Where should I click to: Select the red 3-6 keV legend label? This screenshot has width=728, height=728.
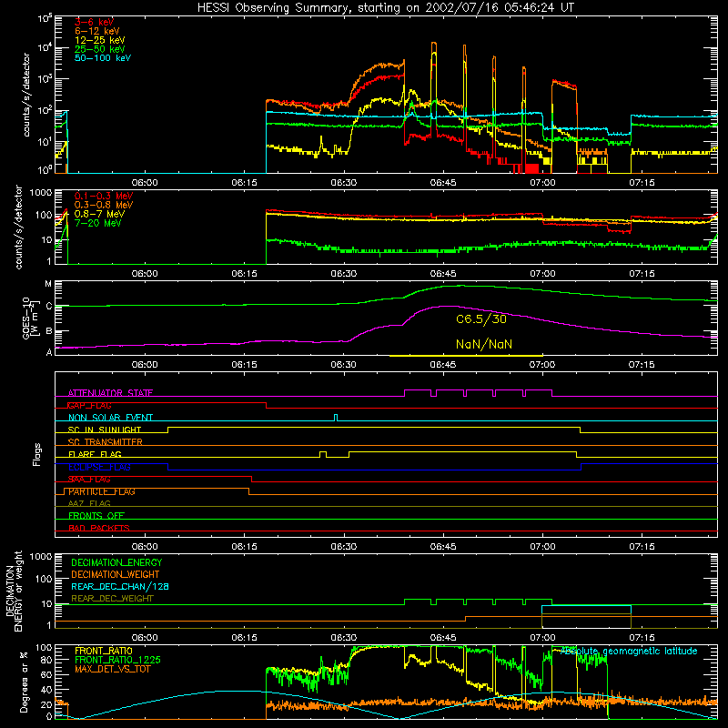[94, 22]
